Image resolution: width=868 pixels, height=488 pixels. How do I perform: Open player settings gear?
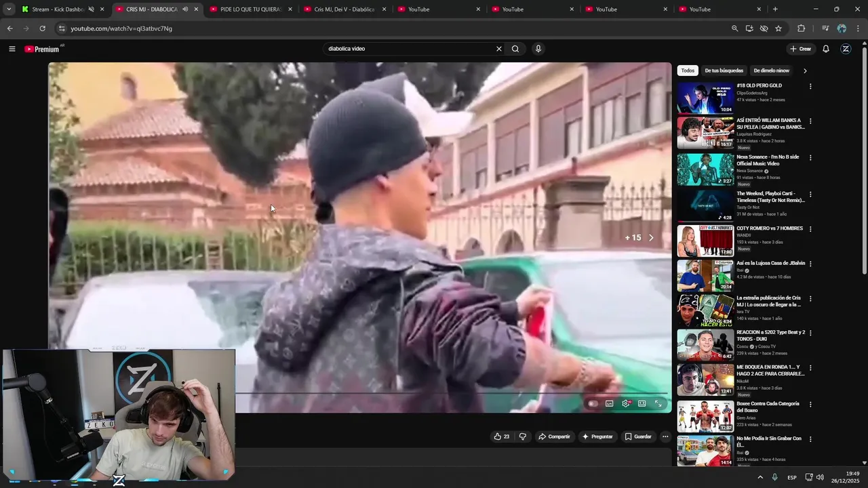[x=626, y=403]
